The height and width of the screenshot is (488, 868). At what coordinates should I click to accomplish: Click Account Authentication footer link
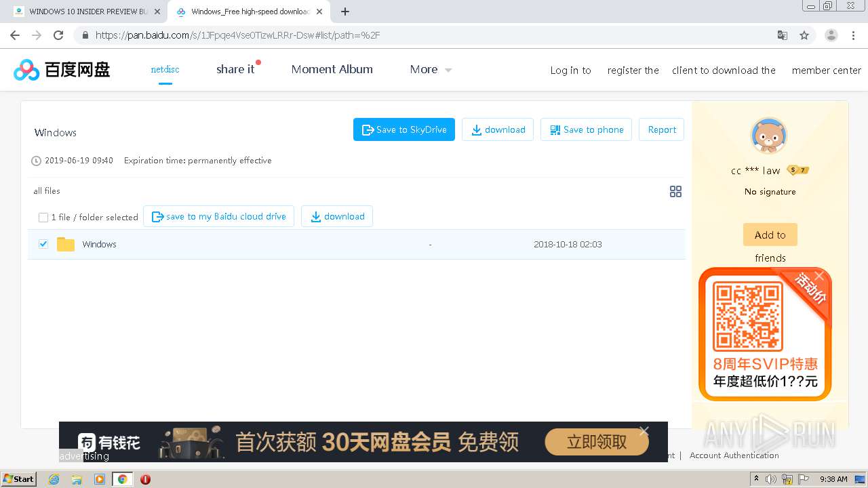click(x=734, y=455)
